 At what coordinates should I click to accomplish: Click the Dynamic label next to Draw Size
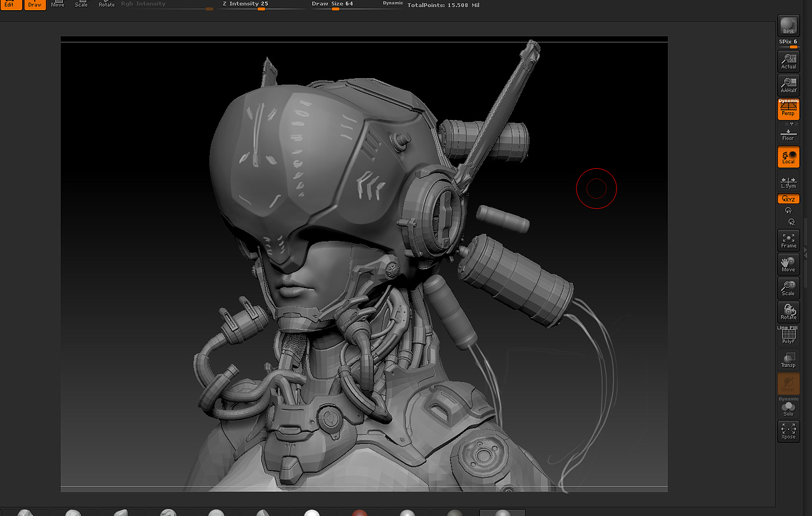[393, 3]
